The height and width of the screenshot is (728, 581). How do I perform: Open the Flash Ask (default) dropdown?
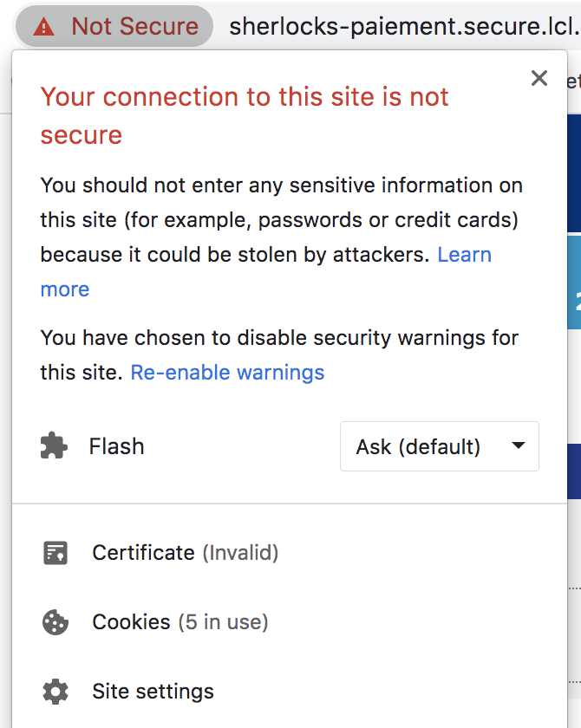(x=440, y=446)
